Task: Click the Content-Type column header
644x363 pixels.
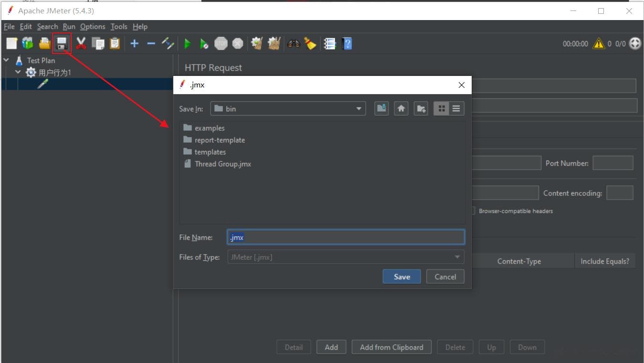Action: click(x=519, y=261)
